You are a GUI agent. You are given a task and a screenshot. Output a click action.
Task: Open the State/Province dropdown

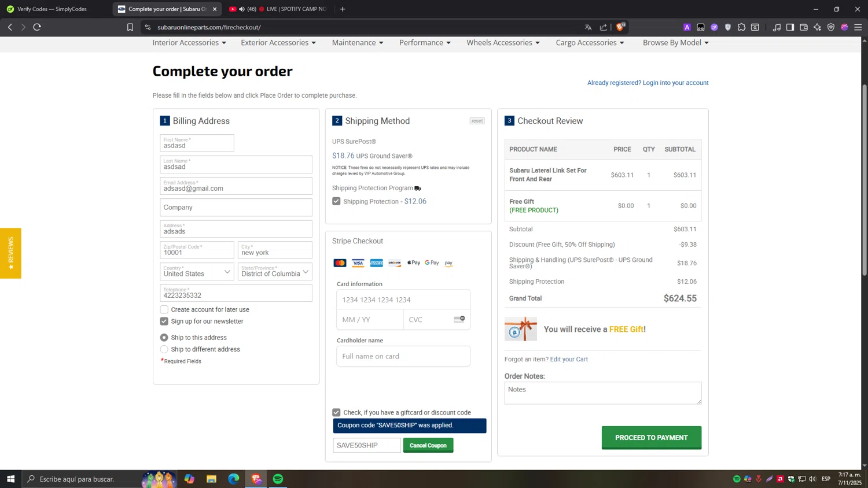pos(275,272)
